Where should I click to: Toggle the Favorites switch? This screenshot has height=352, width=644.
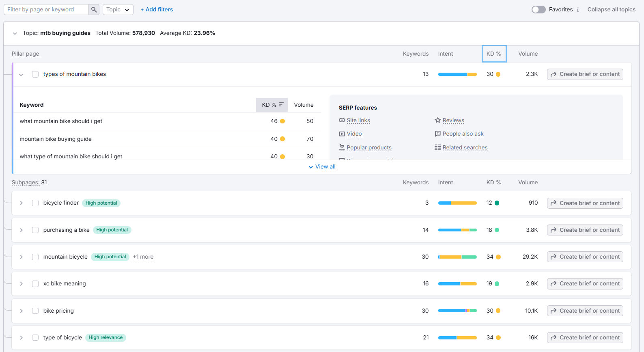(x=538, y=9)
